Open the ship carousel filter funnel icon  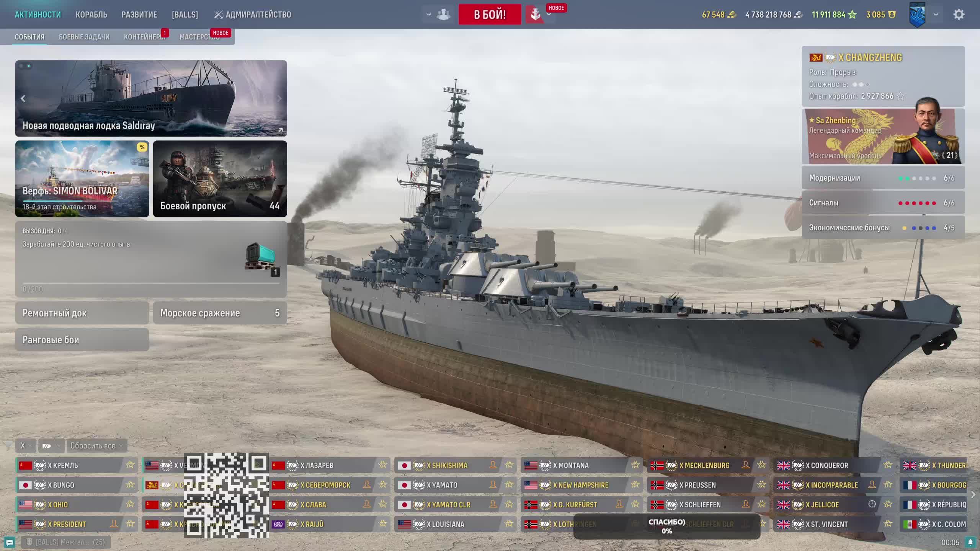(8, 445)
